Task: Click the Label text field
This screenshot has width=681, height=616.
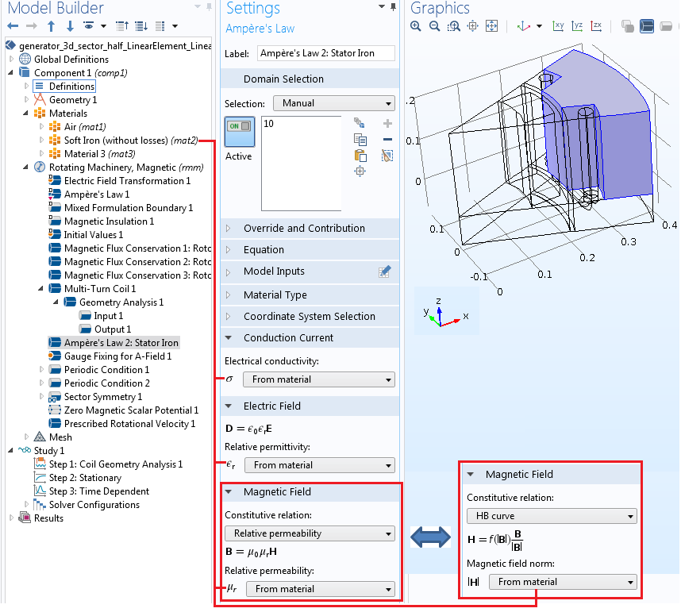Action: click(326, 54)
